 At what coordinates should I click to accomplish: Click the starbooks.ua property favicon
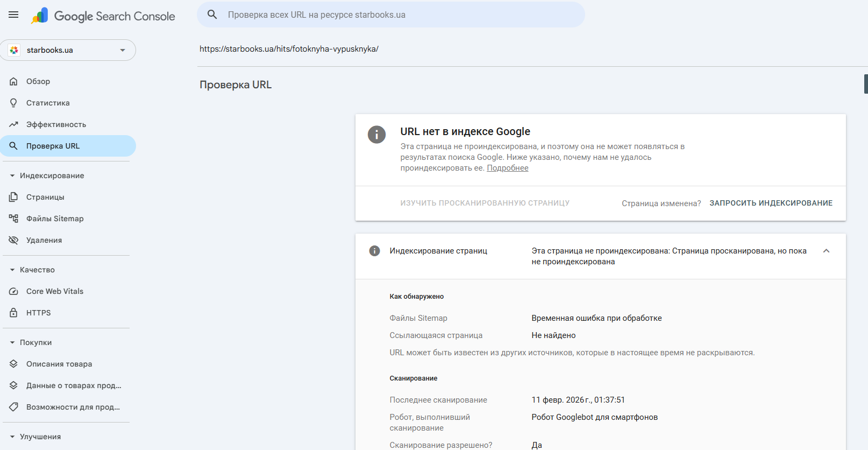(15, 50)
